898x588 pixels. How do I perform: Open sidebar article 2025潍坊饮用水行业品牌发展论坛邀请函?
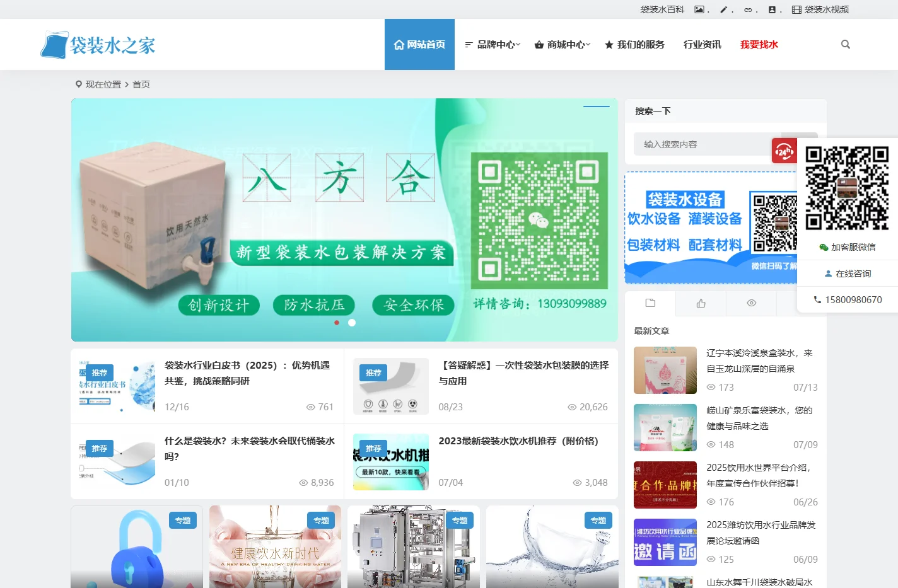(x=761, y=533)
